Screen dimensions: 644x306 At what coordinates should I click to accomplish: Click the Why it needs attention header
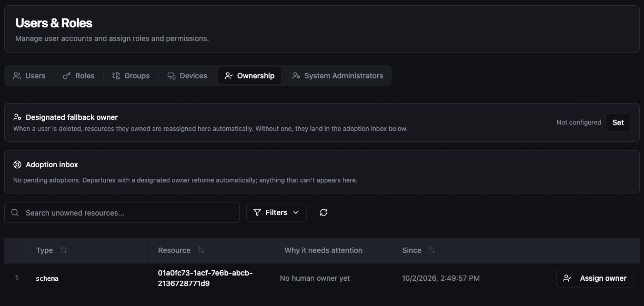point(323,250)
